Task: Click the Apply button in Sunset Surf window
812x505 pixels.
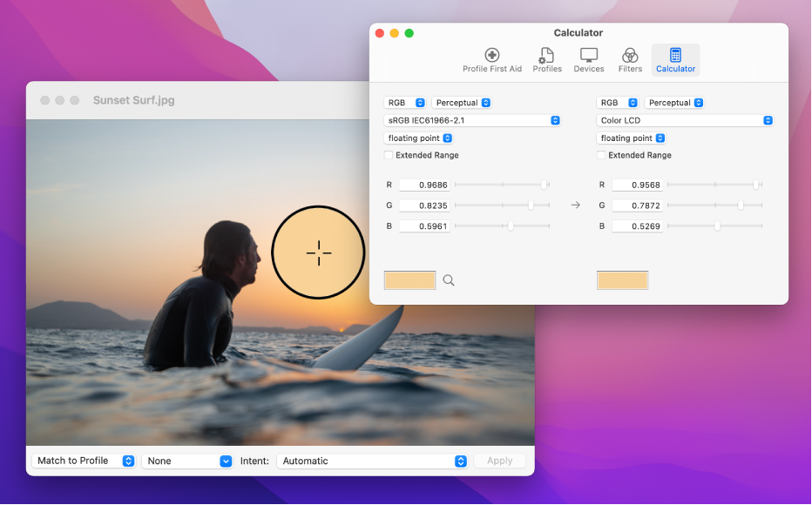Action: 500,461
